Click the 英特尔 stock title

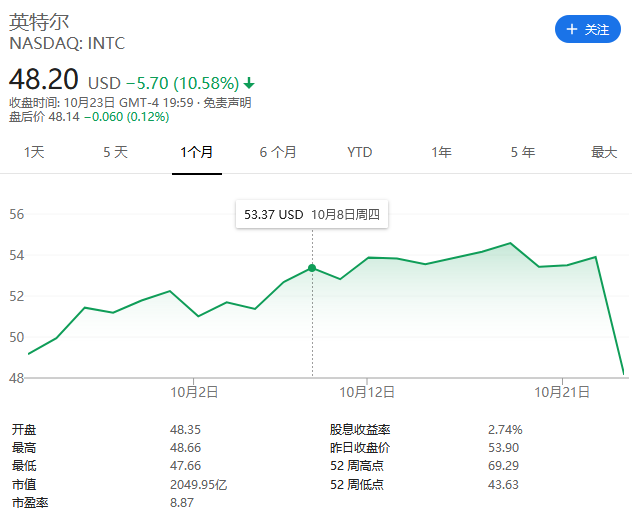39,22
